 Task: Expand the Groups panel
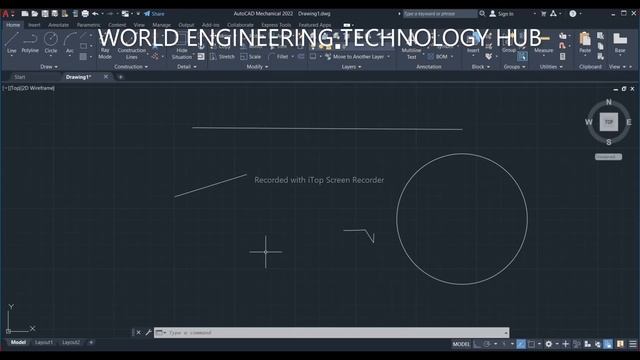514,67
